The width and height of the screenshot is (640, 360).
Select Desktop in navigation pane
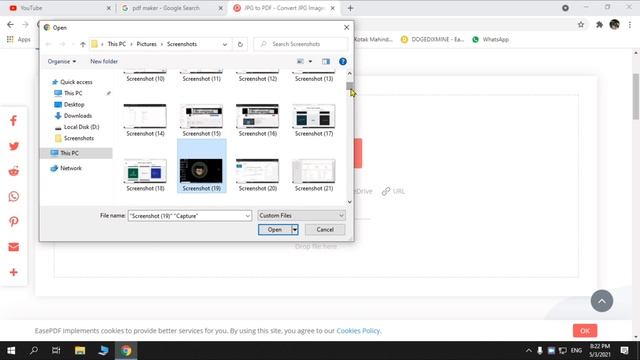point(73,104)
